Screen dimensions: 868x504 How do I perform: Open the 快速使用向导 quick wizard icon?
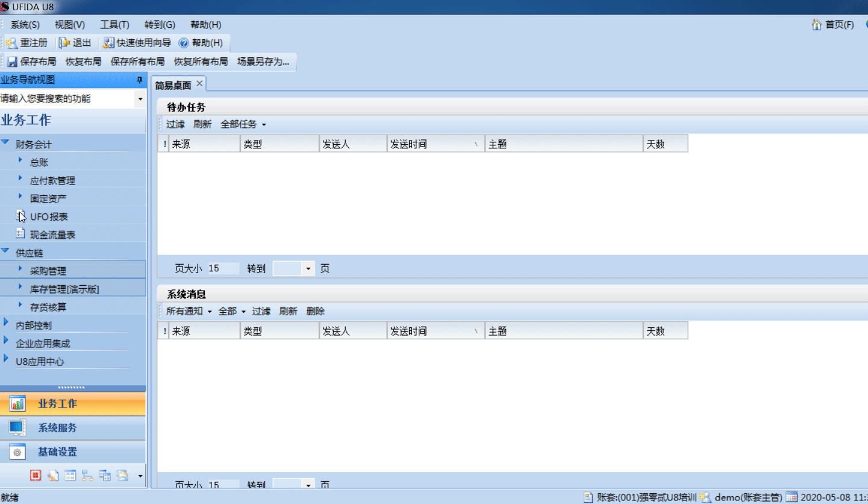tap(108, 43)
